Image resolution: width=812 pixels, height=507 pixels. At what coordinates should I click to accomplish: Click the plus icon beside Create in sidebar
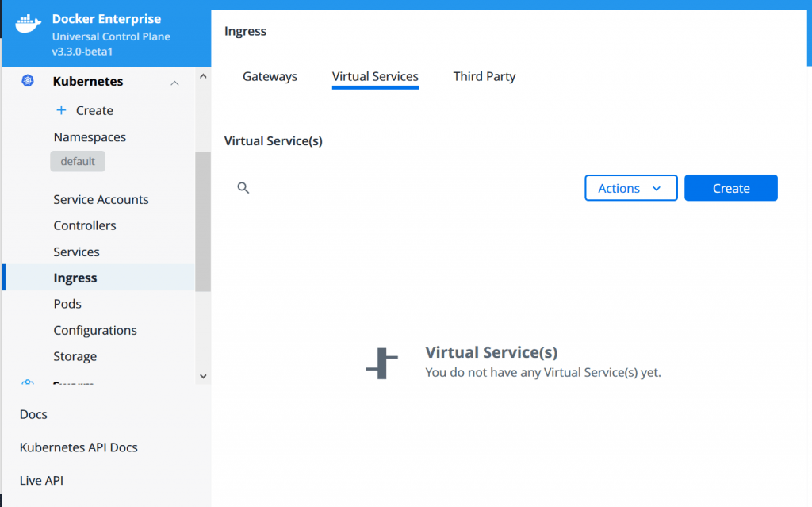(x=61, y=110)
